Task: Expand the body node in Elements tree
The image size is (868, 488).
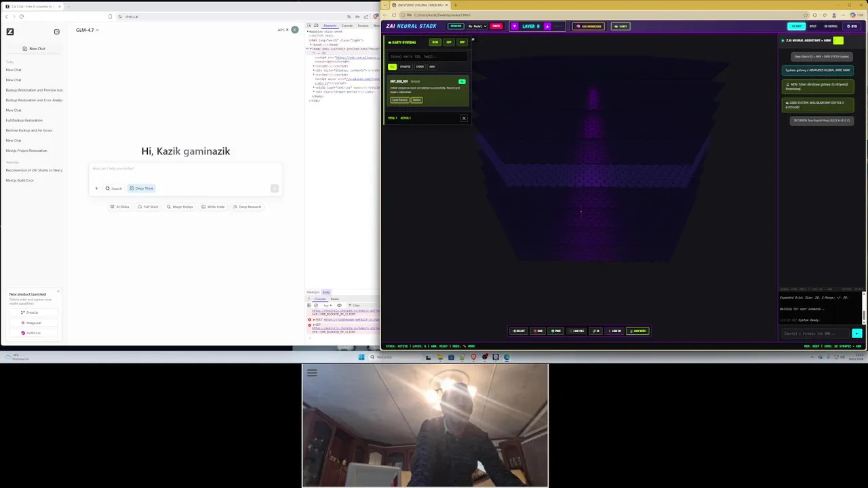Action: (311, 49)
